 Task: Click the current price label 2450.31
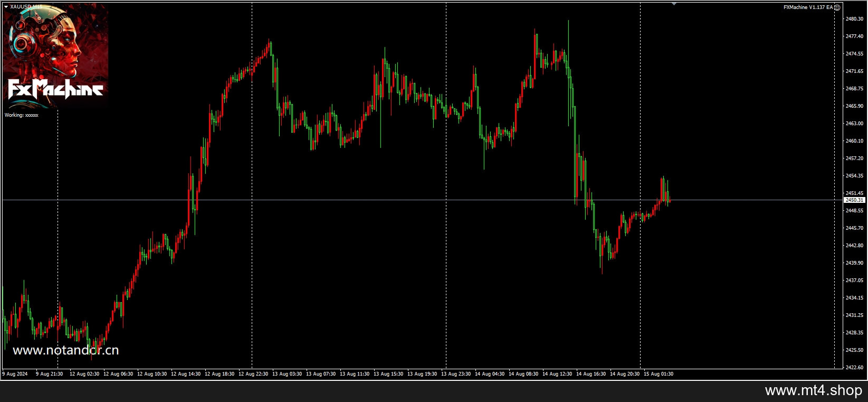[x=854, y=200]
